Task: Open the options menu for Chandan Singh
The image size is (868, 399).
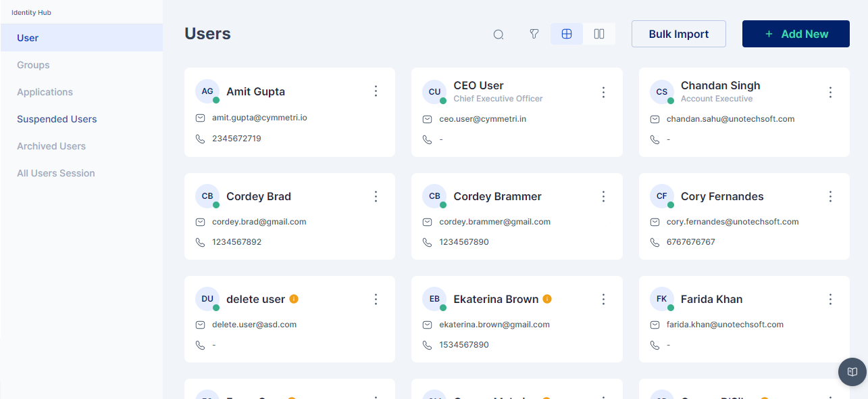Action: [830, 92]
